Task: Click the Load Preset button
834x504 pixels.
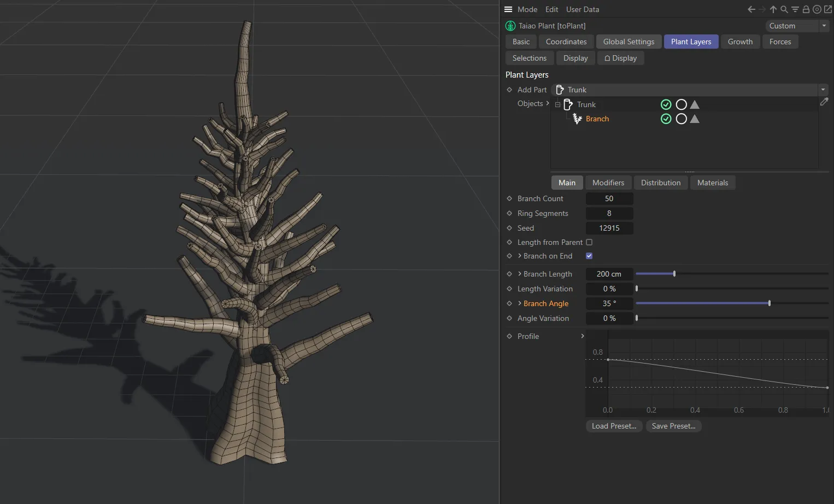Action: 613,426
